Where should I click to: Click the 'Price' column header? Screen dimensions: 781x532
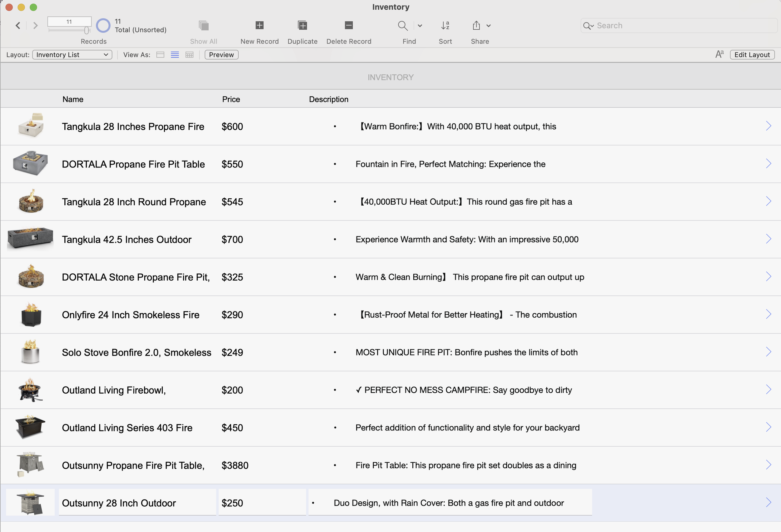click(x=231, y=99)
